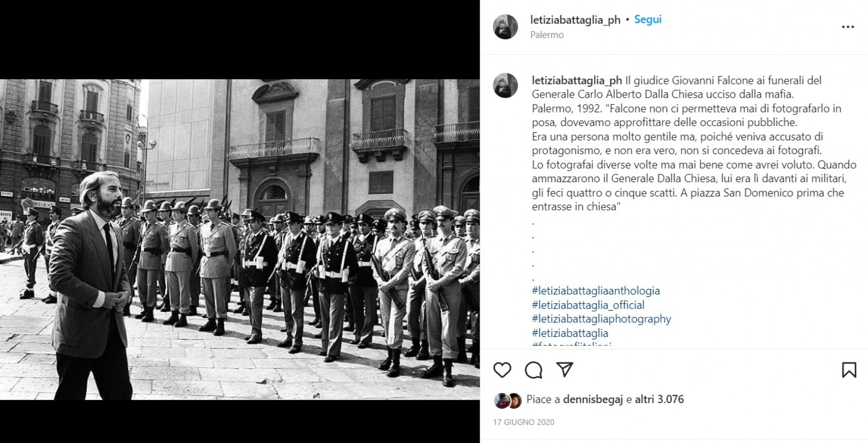The image size is (868, 443).
Task: Click the 17 GIUGNO 2020 post date
Action: [x=523, y=422]
